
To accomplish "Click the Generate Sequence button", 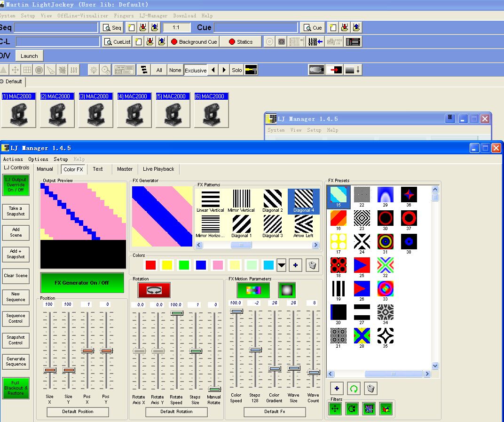I will pos(16,361).
